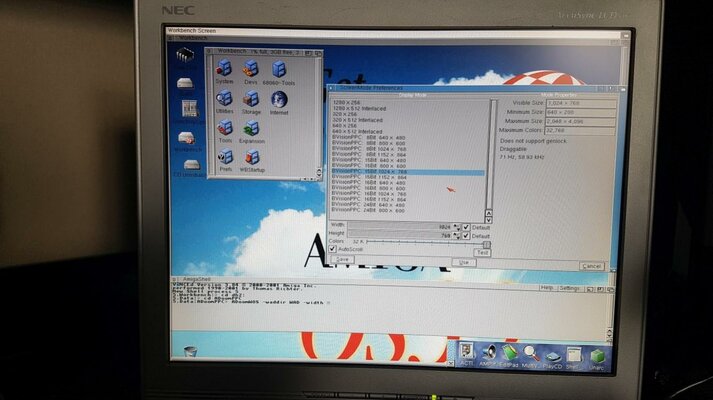Viewport: 713px width, 400px height.
Task: Toggle the Height Default checkbox
Action: (x=467, y=236)
